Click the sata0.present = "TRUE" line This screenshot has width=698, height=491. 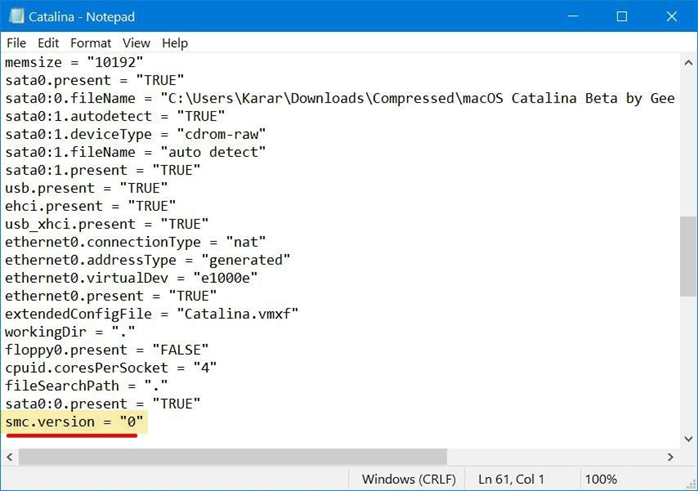click(94, 80)
